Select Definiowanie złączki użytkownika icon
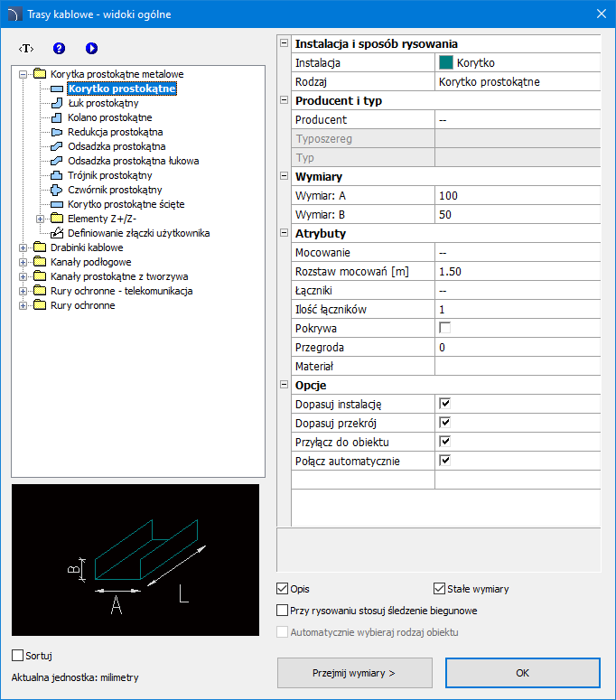Screen dimensions: 616x700 (x=57, y=233)
